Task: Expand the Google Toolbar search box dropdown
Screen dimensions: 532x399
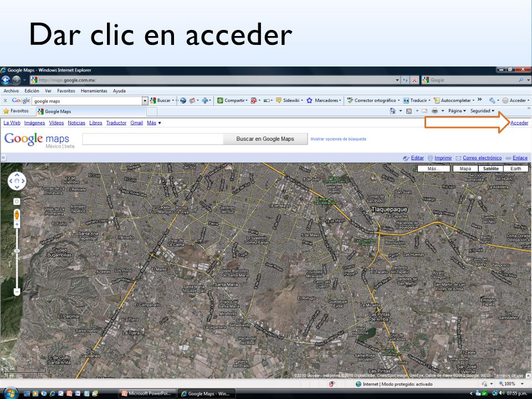Action: coord(145,101)
